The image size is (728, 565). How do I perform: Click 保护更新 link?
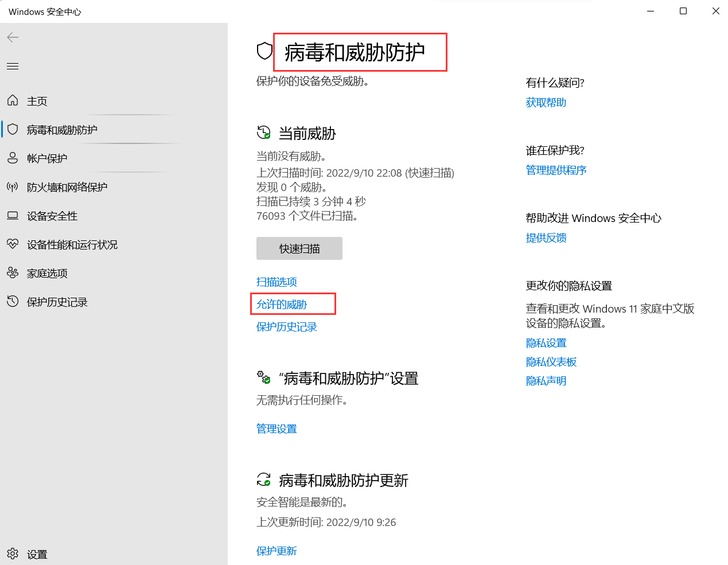click(x=277, y=551)
